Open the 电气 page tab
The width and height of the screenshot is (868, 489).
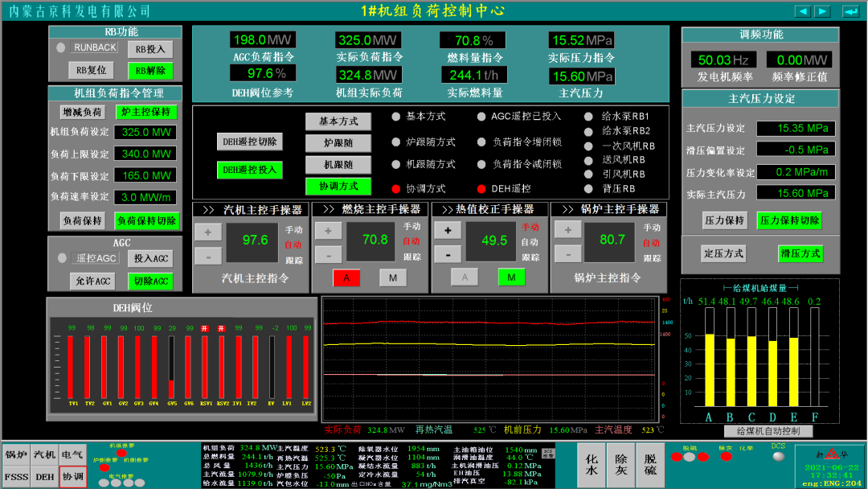tap(72, 455)
